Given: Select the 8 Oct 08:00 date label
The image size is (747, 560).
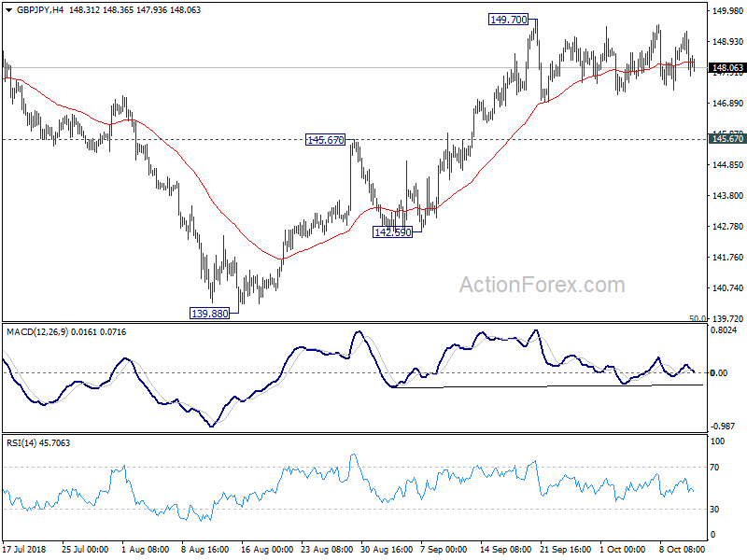Looking at the screenshot, I should 683,550.
